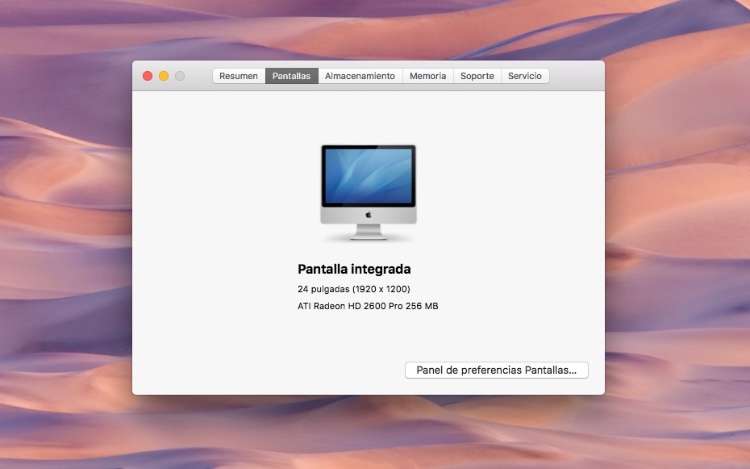Click the 24 pulgadas resolution text
Image resolution: width=750 pixels, height=469 pixels.
pos(353,289)
